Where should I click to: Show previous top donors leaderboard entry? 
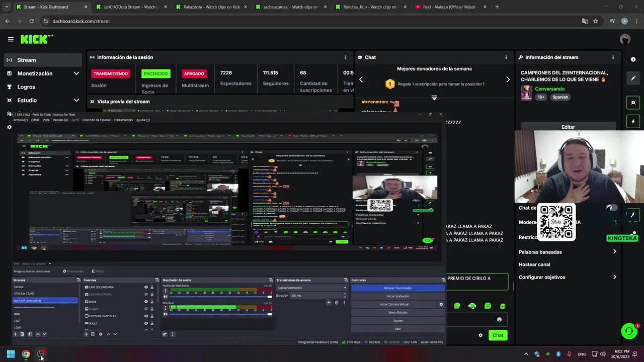pyautogui.click(x=361, y=79)
